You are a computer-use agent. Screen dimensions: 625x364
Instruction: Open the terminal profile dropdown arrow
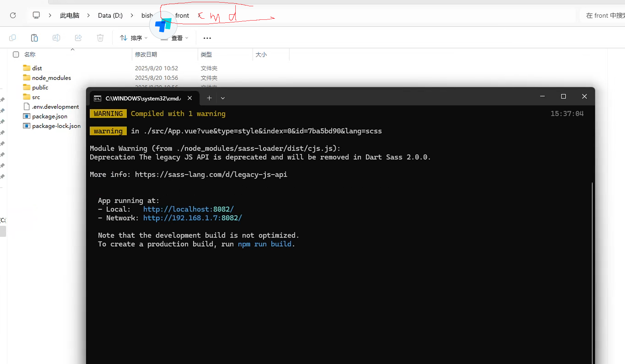pyautogui.click(x=223, y=98)
